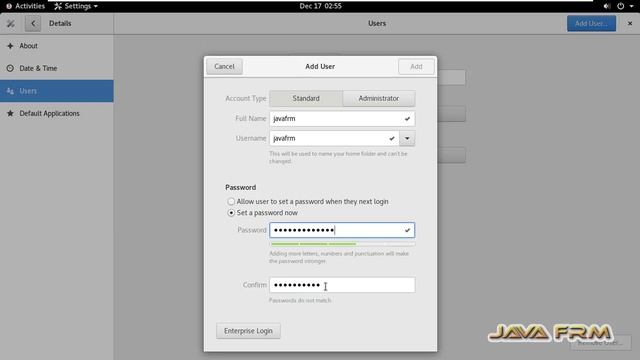
Task: Open the clock Dec 17 02:55 menu
Action: pos(320,6)
